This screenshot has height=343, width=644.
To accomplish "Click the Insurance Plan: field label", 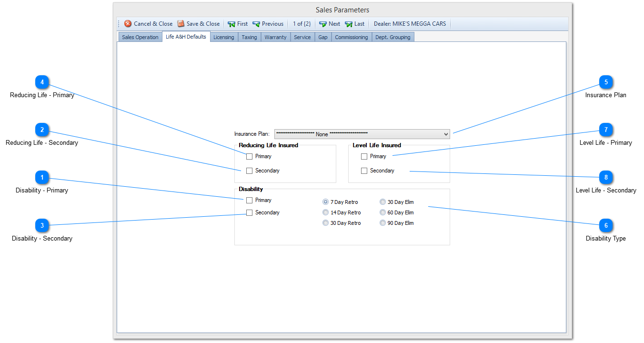I will [252, 134].
